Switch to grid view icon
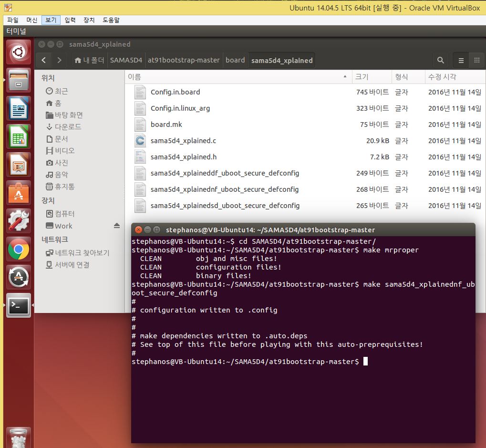This screenshot has width=486, height=448. tap(476, 61)
